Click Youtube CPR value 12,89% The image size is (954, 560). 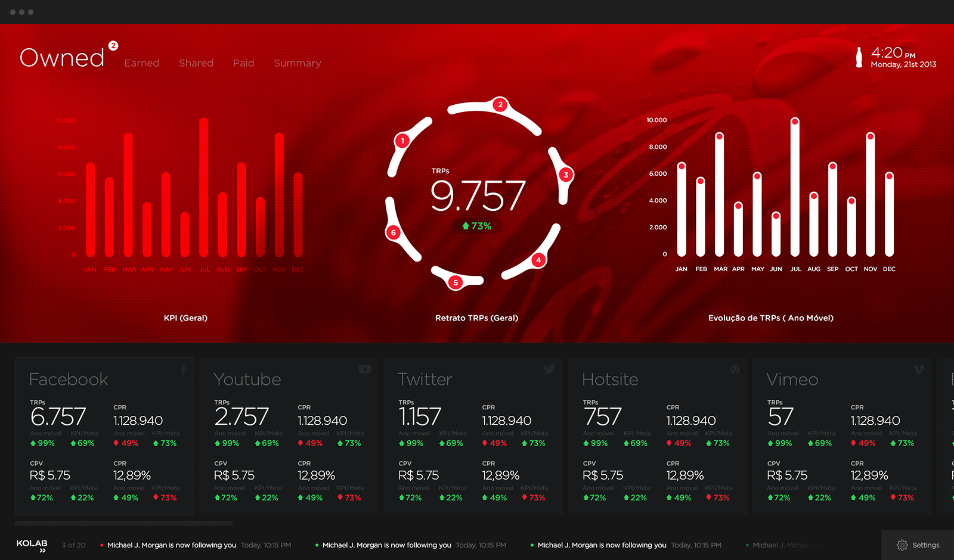click(317, 475)
